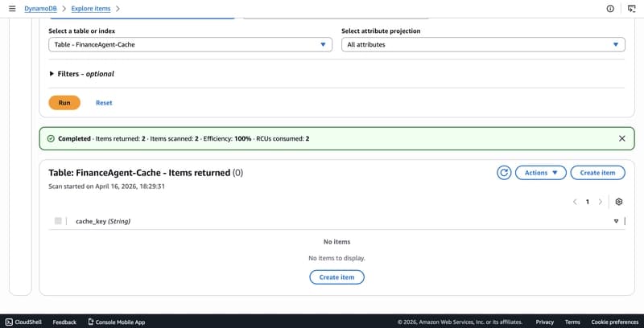Click the cache_key (String) column header
This screenshot has height=328, width=644.
click(x=103, y=221)
